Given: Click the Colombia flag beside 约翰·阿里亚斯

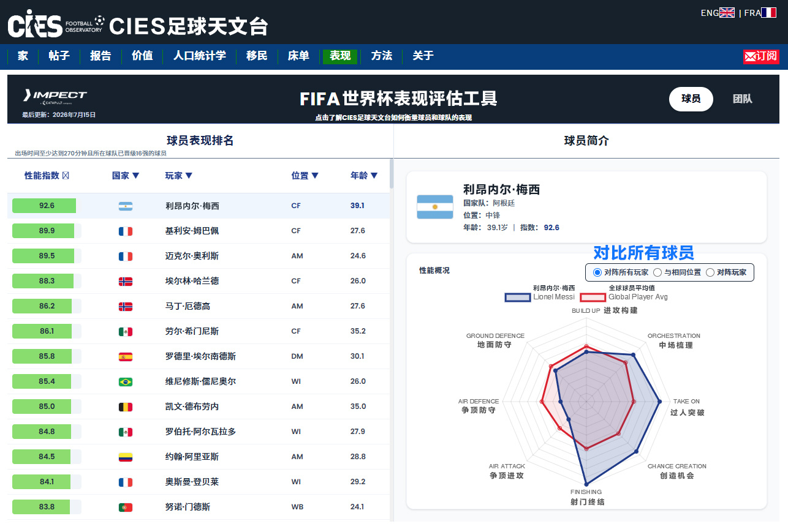Looking at the screenshot, I should (x=126, y=457).
